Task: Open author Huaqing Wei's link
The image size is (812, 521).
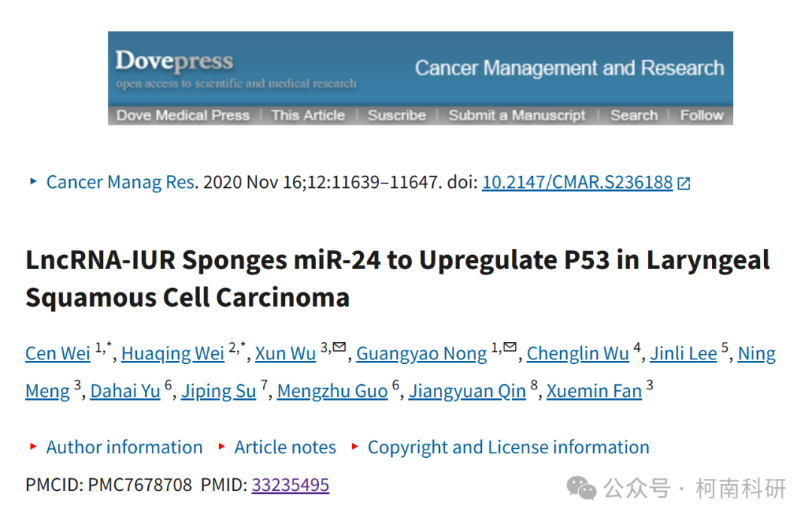Action: pos(172,353)
